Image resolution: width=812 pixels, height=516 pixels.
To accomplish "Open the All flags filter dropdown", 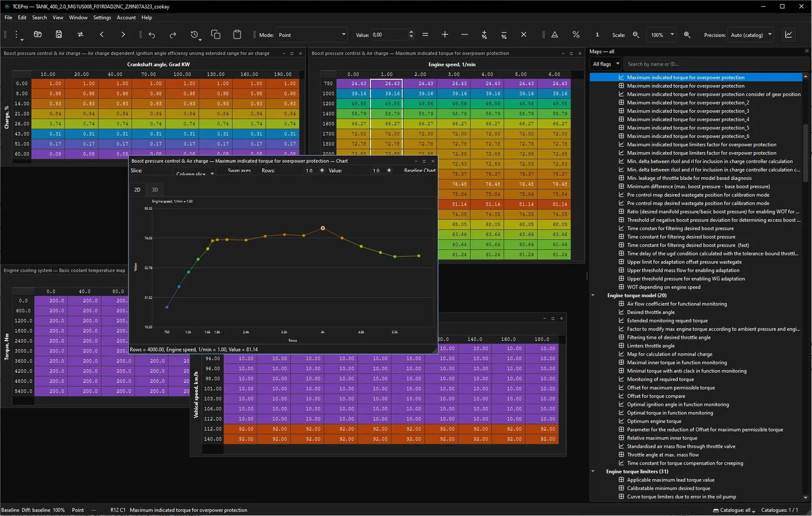I will [606, 64].
